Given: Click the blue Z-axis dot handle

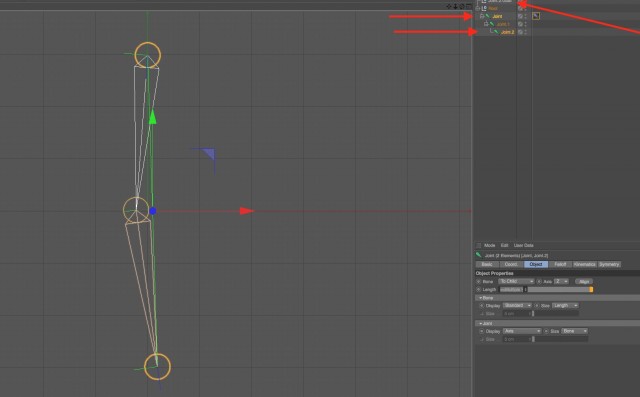Looking at the screenshot, I should [x=153, y=211].
